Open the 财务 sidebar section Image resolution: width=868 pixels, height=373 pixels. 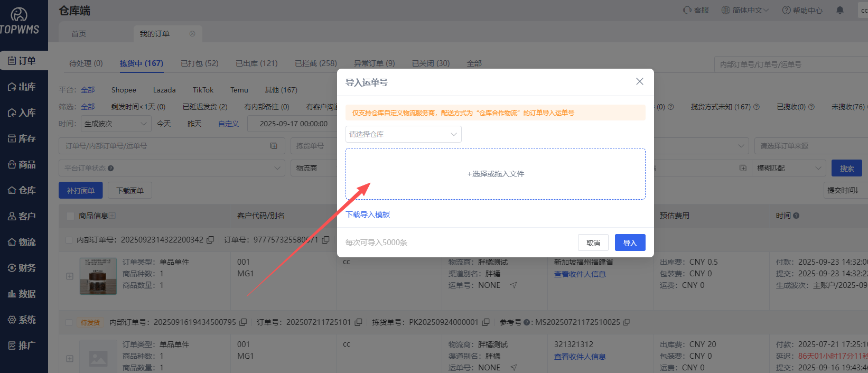(22, 268)
